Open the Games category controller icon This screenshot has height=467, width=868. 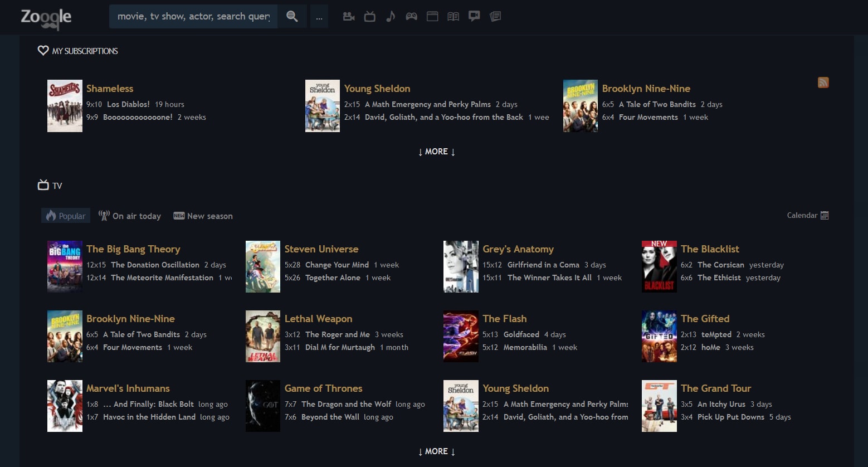tap(411, 17)
